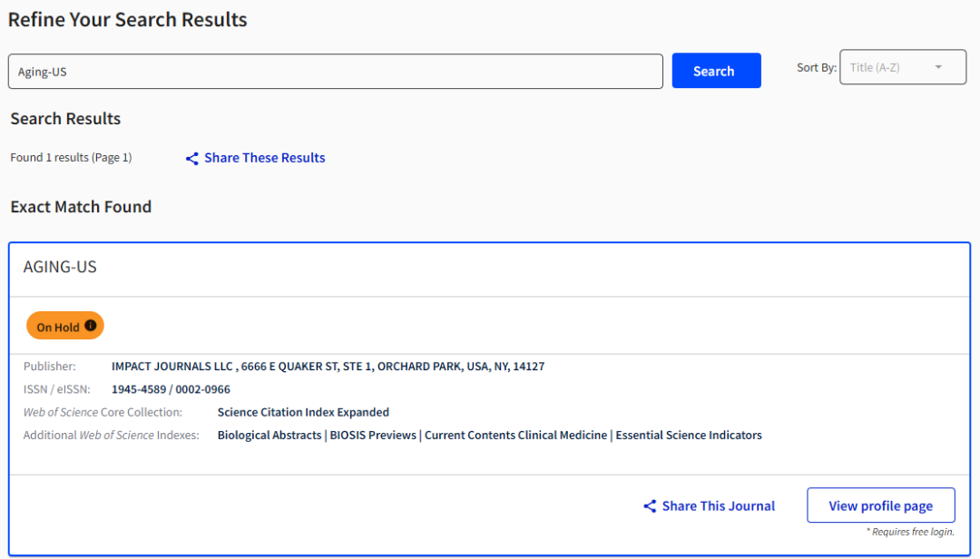Click the blue Search button
The width and height of the screenshot is (980, 559).
tap(716, 71)
